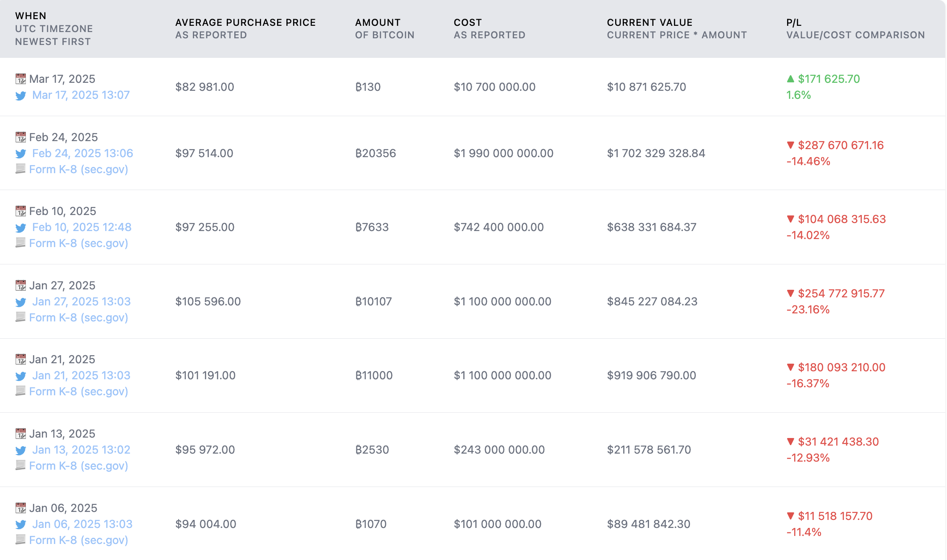Click the Twitter icon on the Mar 17 row
The height and width of the screenshot is (560, 947).
[x=20, y=95]
